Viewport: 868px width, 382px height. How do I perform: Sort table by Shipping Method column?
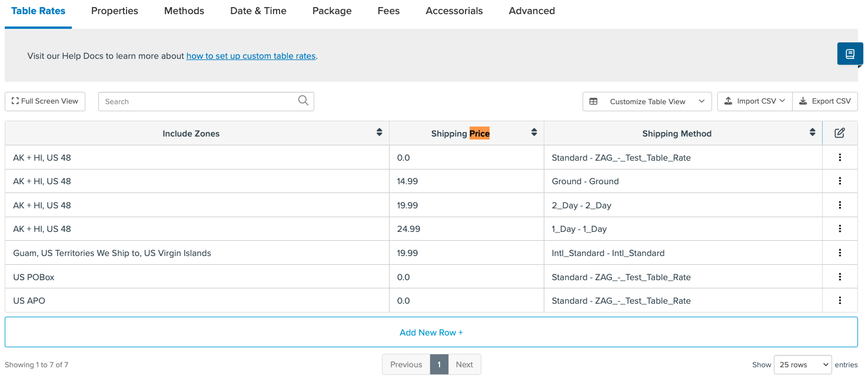coord(812,133)
